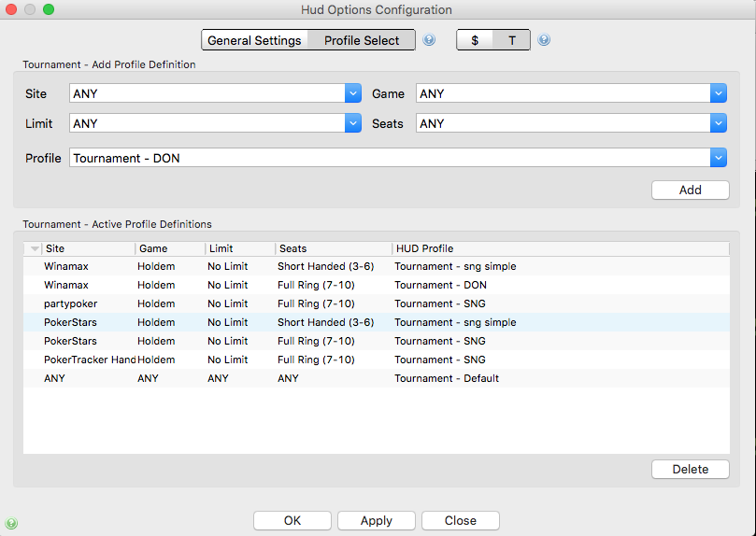Sort by the HUD Profile column header
The height and width of the screenshot is (536, 756).
(x=561, y=248)
